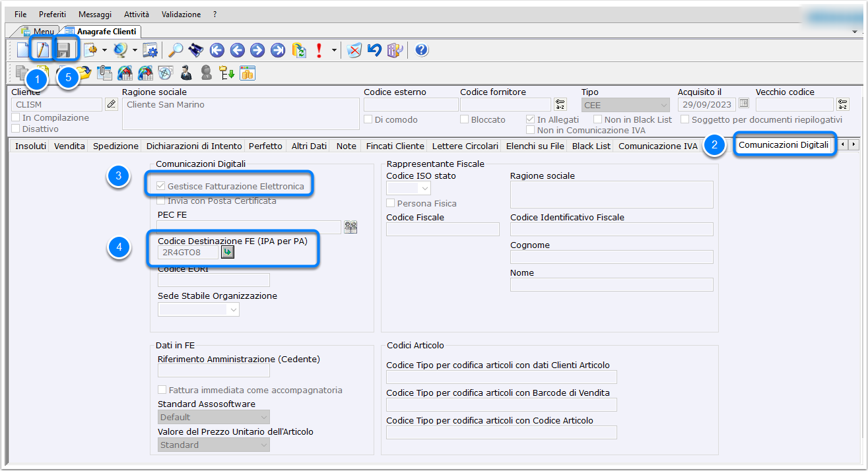Switch to the Vendita tab
Image resolution: width=868 pixels, height=471 pixels.
click(69, 146)
